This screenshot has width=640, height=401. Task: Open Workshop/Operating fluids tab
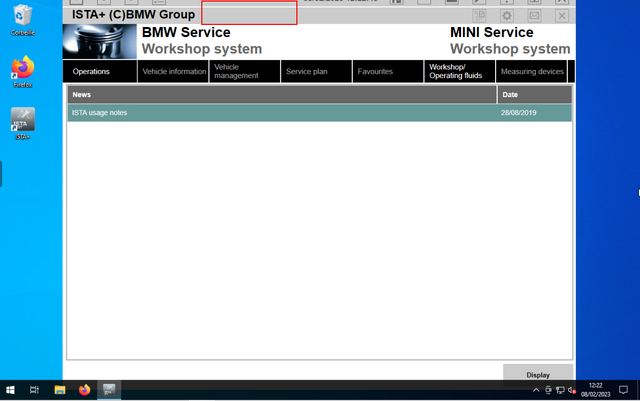tap(460, 71)
